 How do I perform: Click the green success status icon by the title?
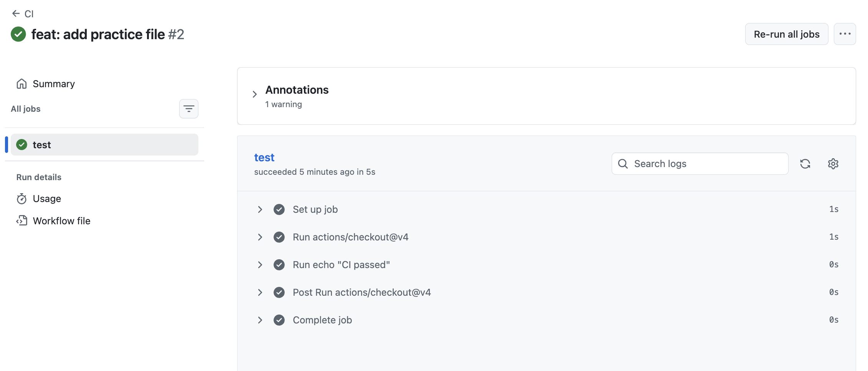[18, 34]
